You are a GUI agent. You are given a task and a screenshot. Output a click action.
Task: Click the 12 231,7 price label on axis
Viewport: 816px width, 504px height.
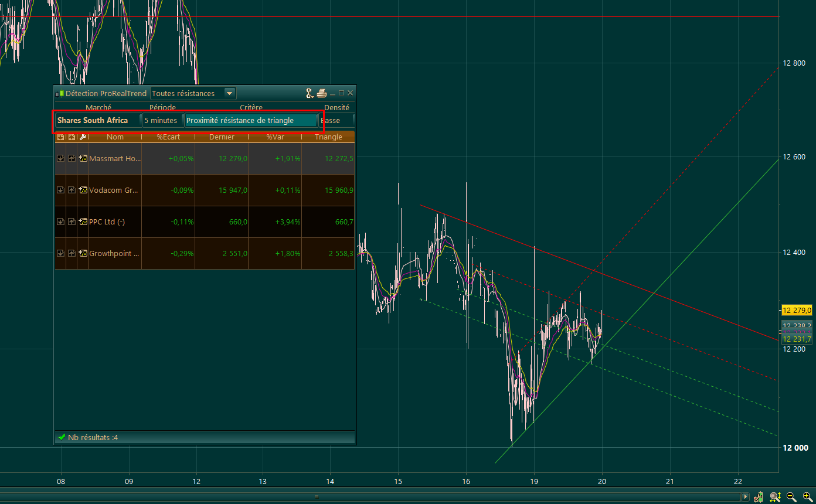[797, 339]
